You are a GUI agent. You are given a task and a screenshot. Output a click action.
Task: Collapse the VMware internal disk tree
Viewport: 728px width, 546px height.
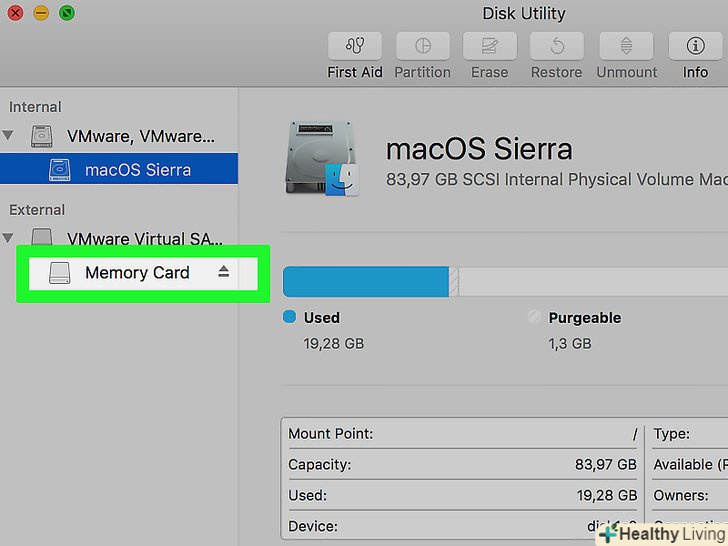pyautogui.click(x=10, y=135)
